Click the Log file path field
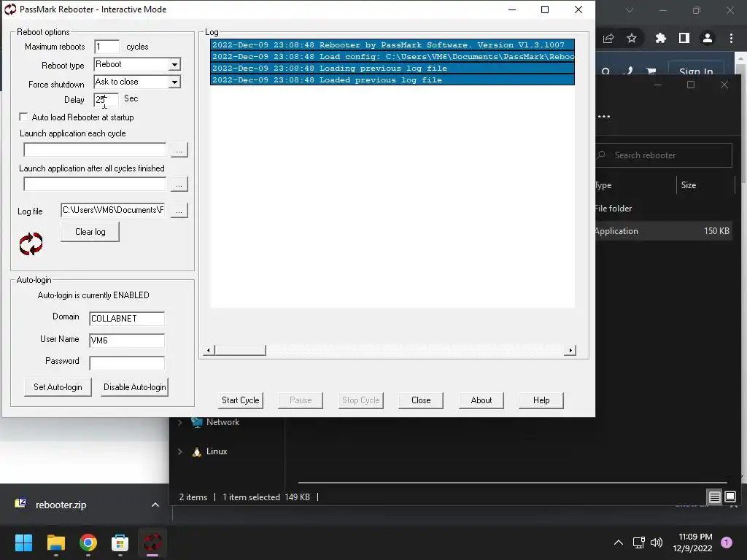Image resolution: width=747 pixels, height=560 pixels. pyautogui.click(x=113, y=210)
